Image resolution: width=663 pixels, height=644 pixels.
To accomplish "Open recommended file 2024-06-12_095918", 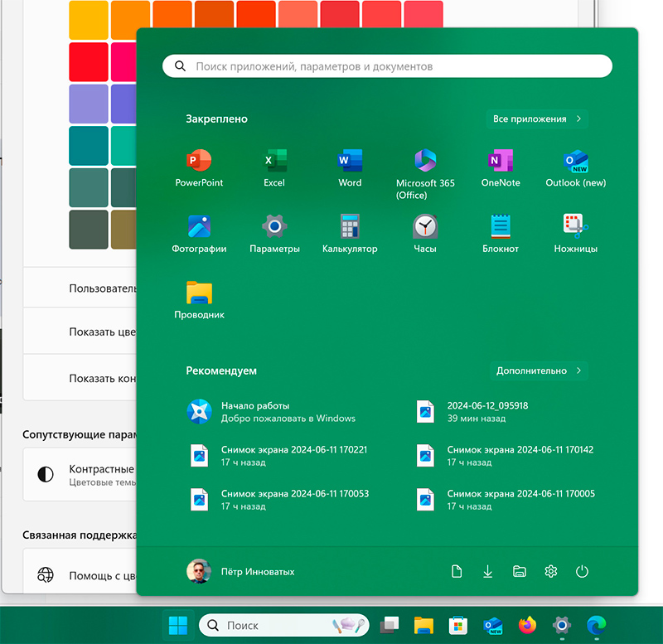I will click(487, 411).
